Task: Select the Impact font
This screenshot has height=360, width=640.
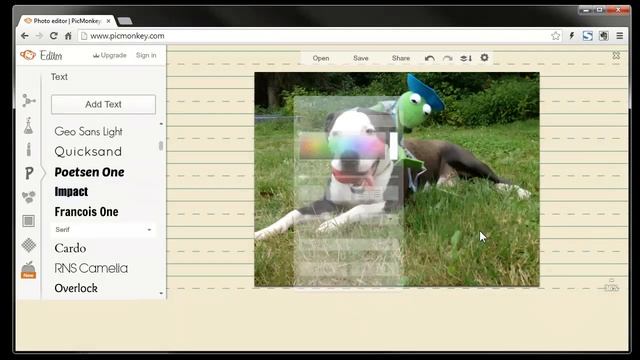Action: click(x=71, y=191)
